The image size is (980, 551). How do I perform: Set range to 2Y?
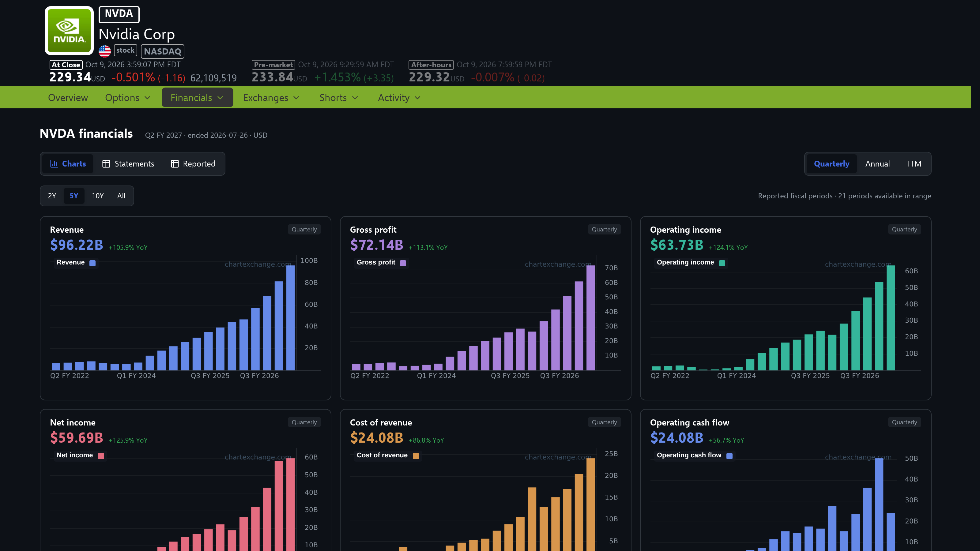coord(52,196)
